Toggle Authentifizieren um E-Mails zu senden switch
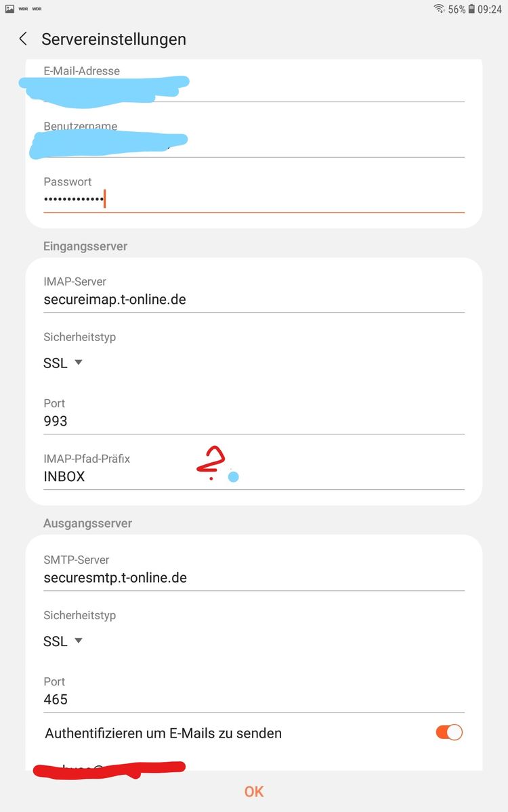The image size is (508, 812). pos(448,732)
